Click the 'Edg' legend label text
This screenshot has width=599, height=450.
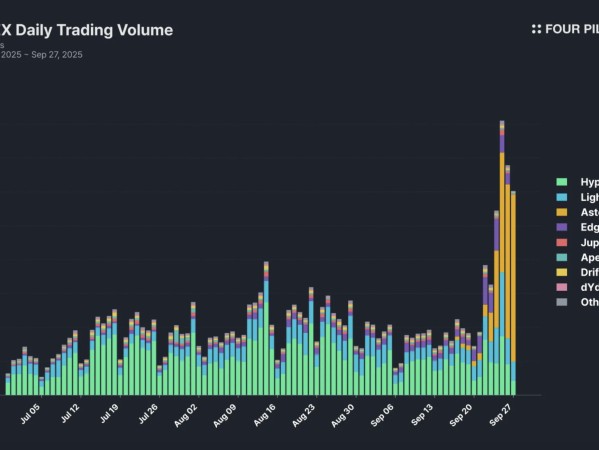pyautogui.click(x=589, y=227)
